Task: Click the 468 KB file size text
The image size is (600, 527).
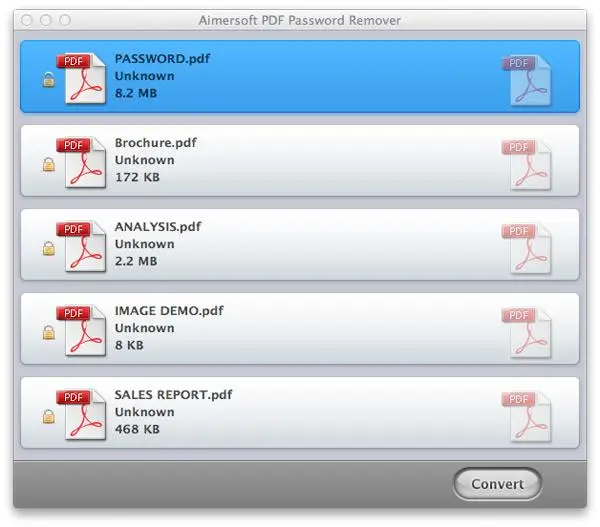Action: click(x=137, y=429)
